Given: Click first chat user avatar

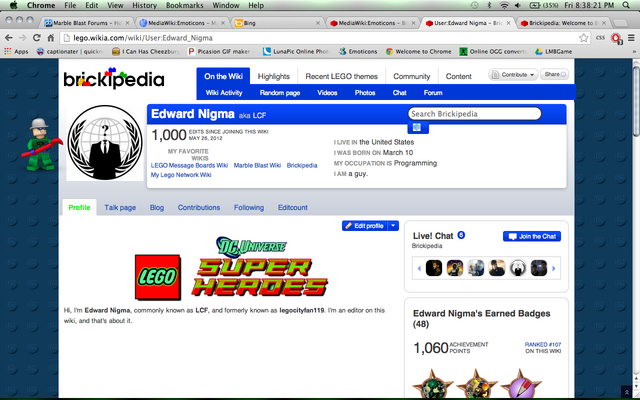Looking at the screenshot, I should pos(434,268).
